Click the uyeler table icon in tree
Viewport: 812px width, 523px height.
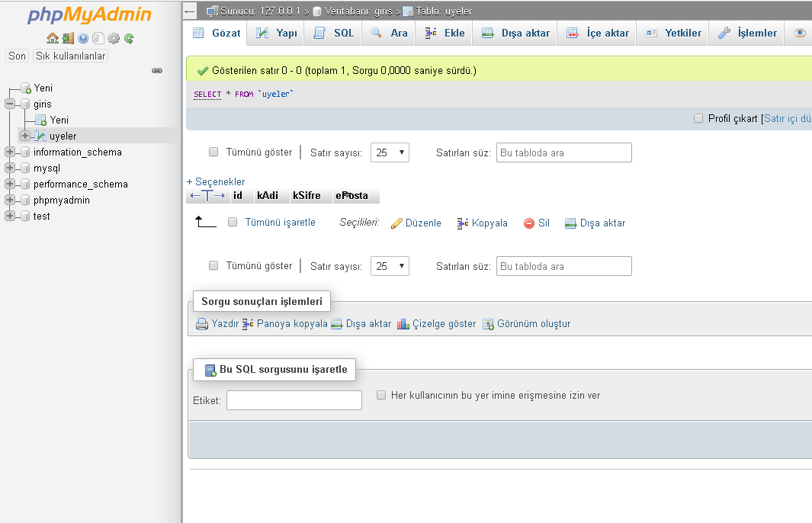(x=40, y=136)
